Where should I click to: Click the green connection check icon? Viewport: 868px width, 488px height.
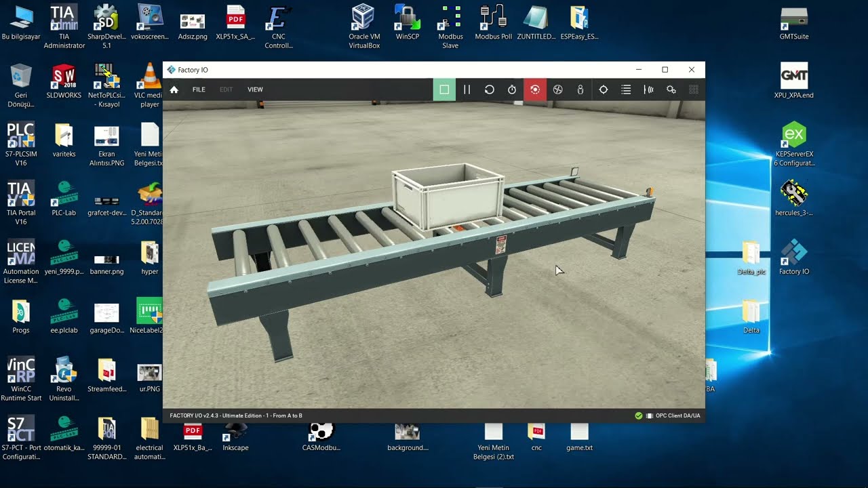[x=639, y=415]
